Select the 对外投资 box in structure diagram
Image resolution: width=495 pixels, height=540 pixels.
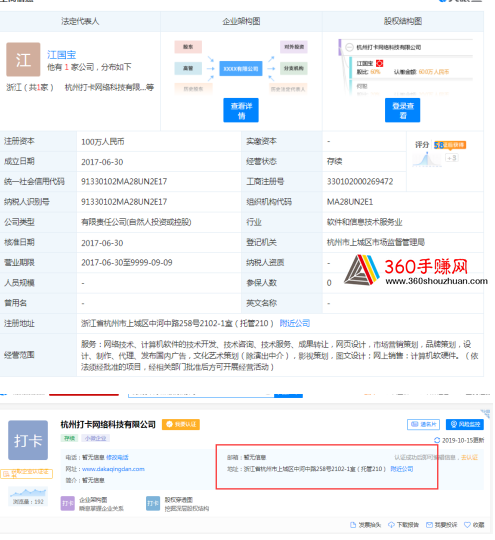pyautogui.click(x=294, y=47)
